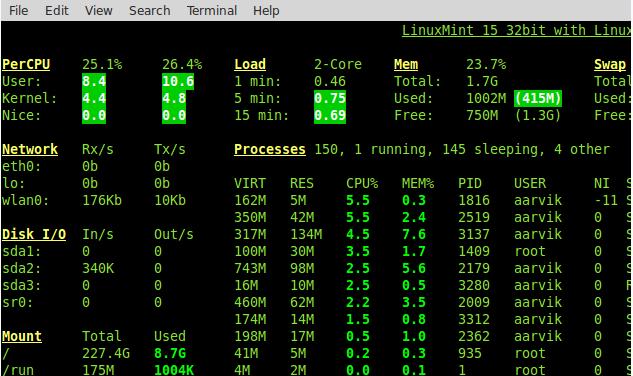Click the 25.1% CPU percentage

pyautogui.click(x=102, y=65)
